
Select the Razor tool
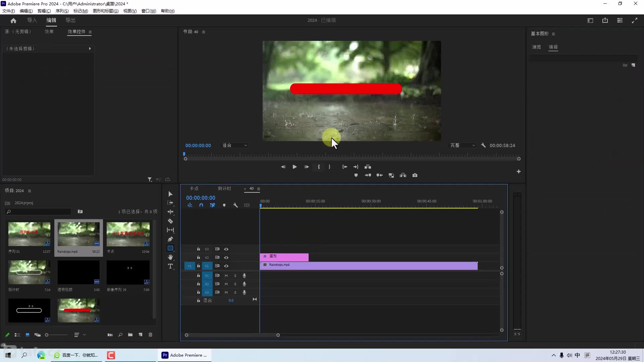[170, 221]
